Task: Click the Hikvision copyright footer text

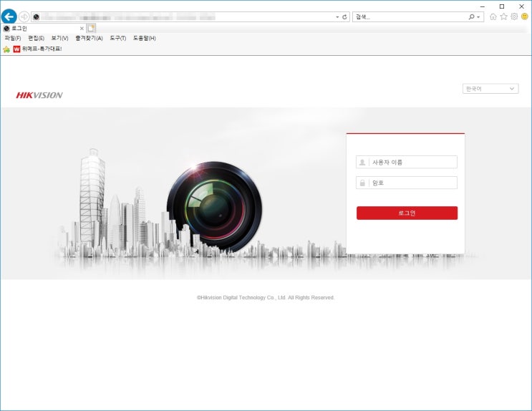Action: [x=266, y=298]
